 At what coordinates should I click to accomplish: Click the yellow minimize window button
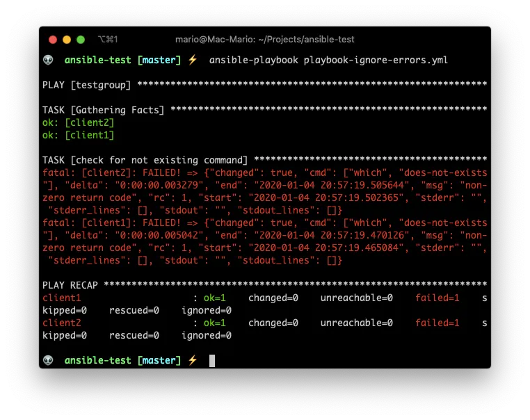[67, 40]
